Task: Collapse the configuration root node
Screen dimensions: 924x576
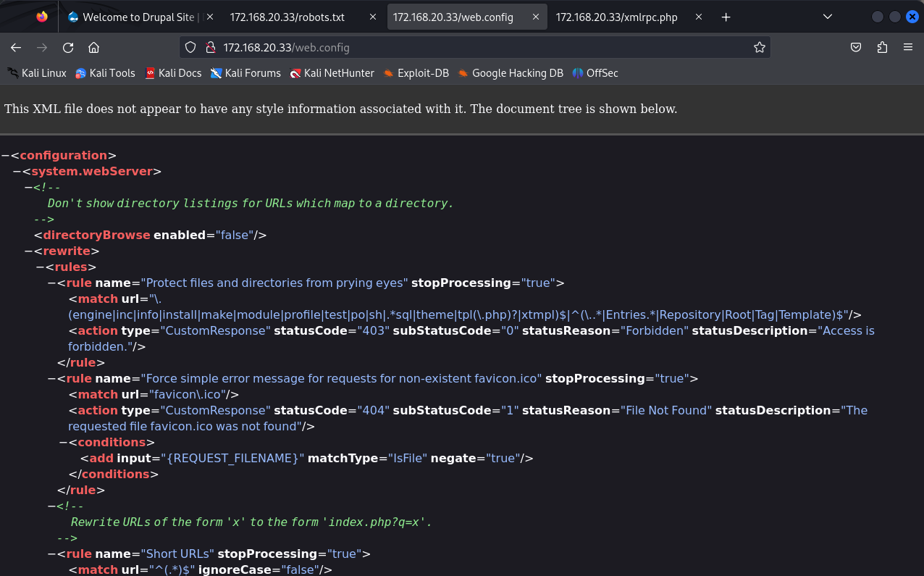Action: (x=5, y=155)
